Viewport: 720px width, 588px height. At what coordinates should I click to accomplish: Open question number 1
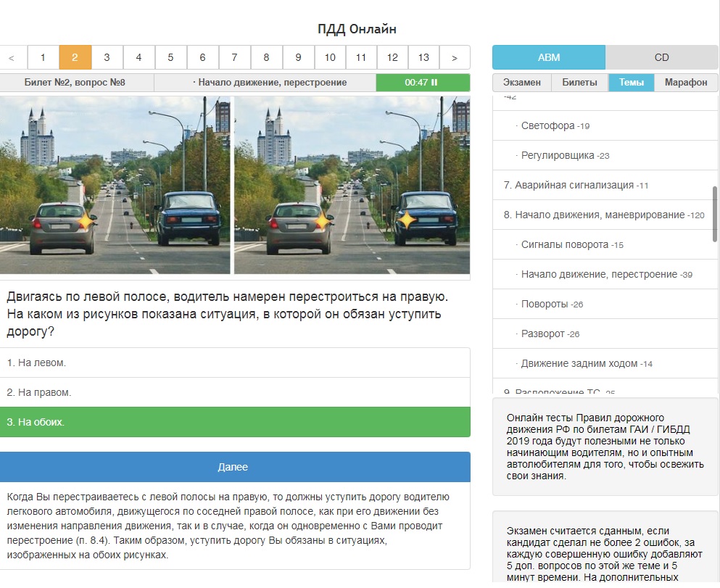[x=44, y=57]
